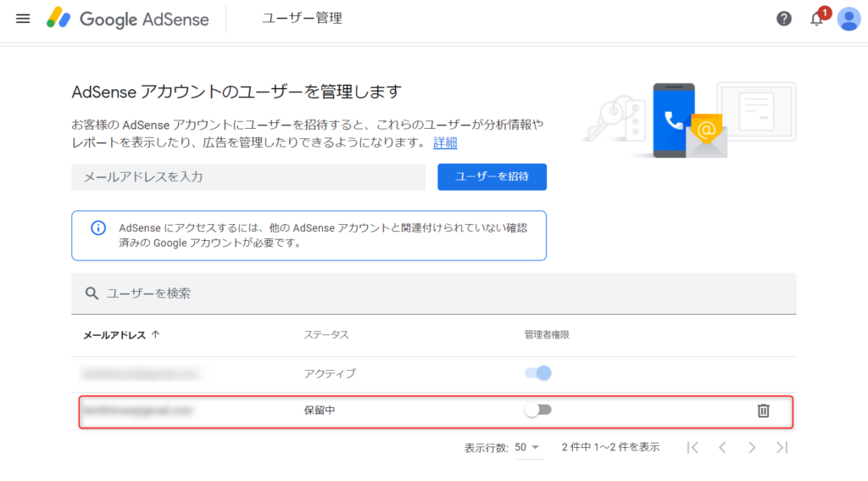Screen dimensions: 868x481
Task: Click the 管理者権限 column header
Action: point(547,335)
